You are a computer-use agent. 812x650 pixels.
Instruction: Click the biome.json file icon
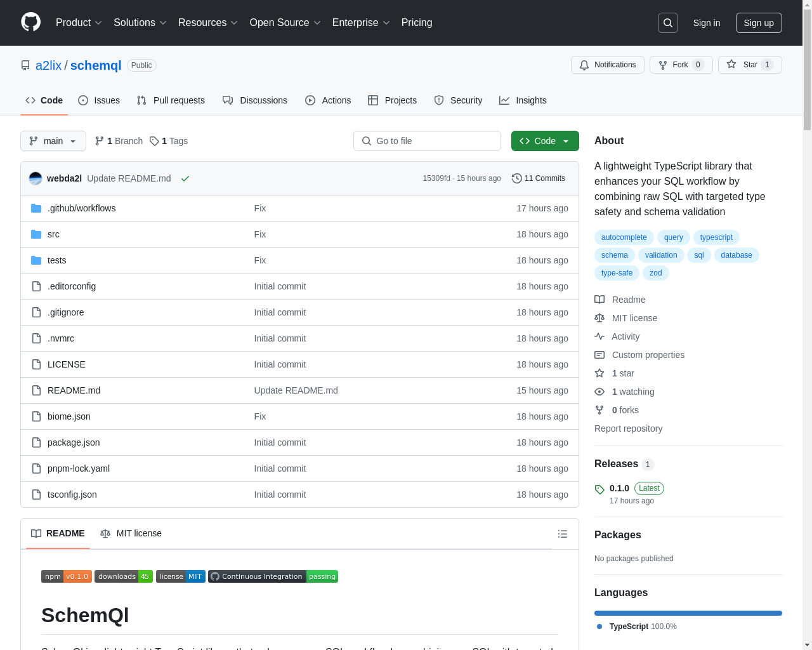point(36,416)
